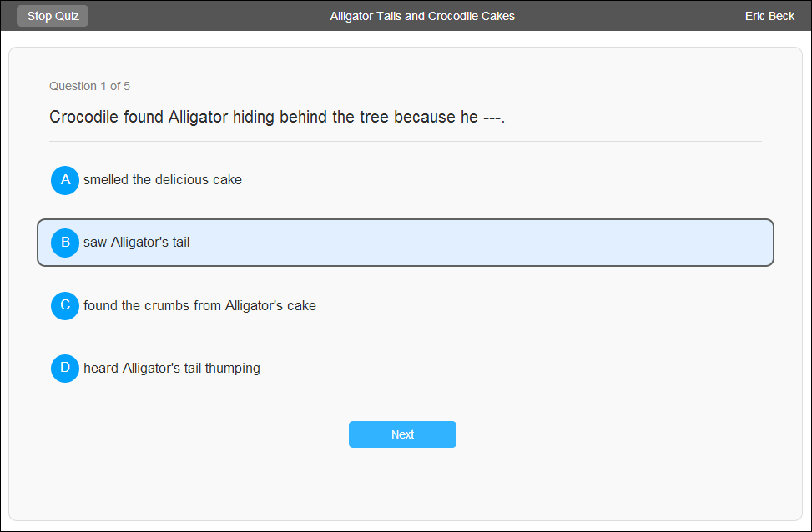Pick the blue circle marked C
This screenshot has width=812, height=532.
click(65, 306)
